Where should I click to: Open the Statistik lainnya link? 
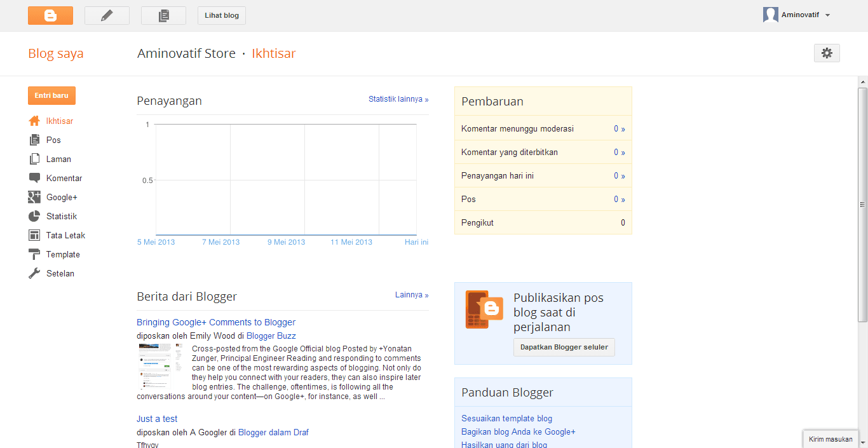(398, 99)
